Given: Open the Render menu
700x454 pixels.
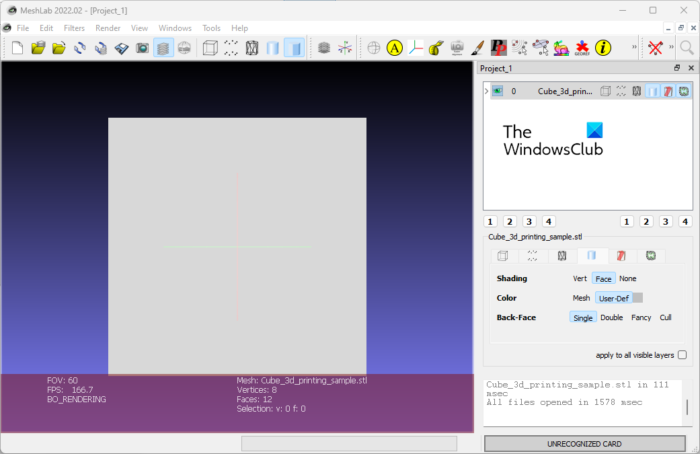Looking at the screenshot, I should point(108,28).
